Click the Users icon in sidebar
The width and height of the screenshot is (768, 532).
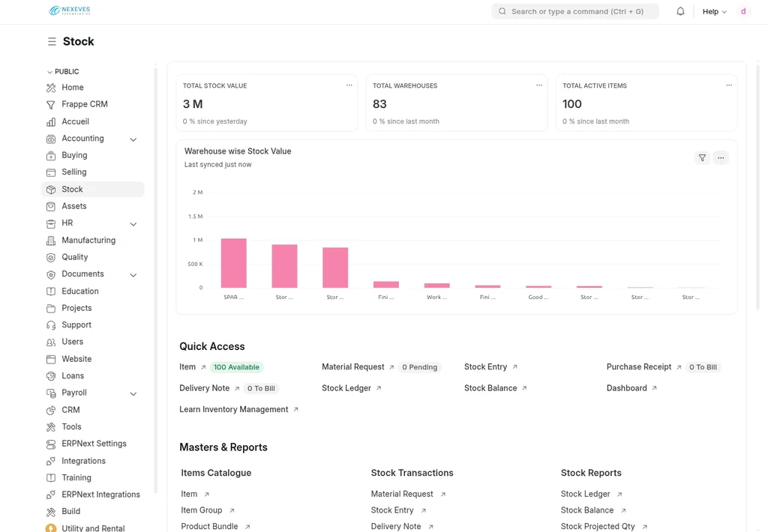[x=51, y=342]
